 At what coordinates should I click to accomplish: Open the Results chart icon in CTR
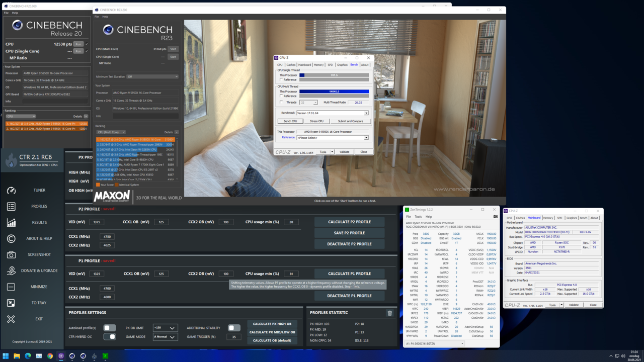[11, 223]
